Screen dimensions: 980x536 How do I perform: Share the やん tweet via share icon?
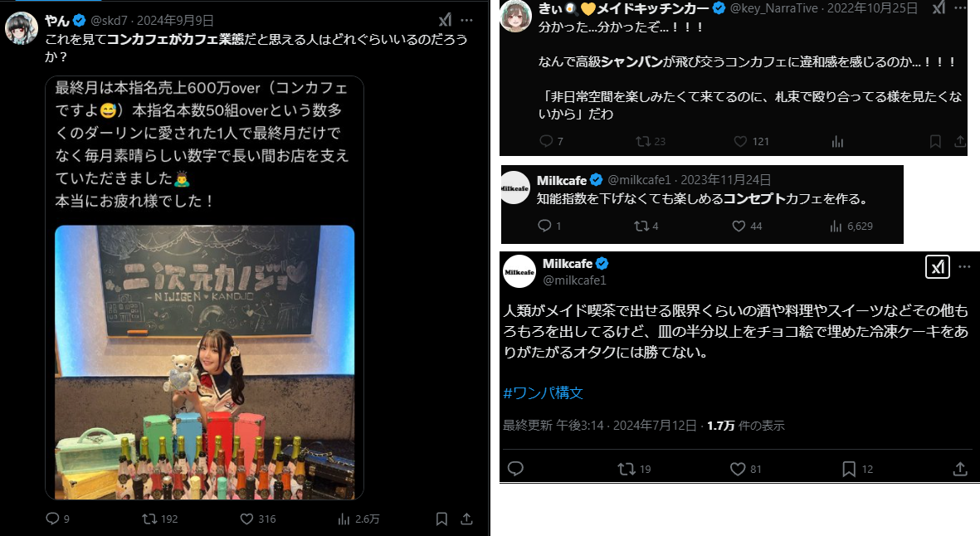[x=466, y=519]
